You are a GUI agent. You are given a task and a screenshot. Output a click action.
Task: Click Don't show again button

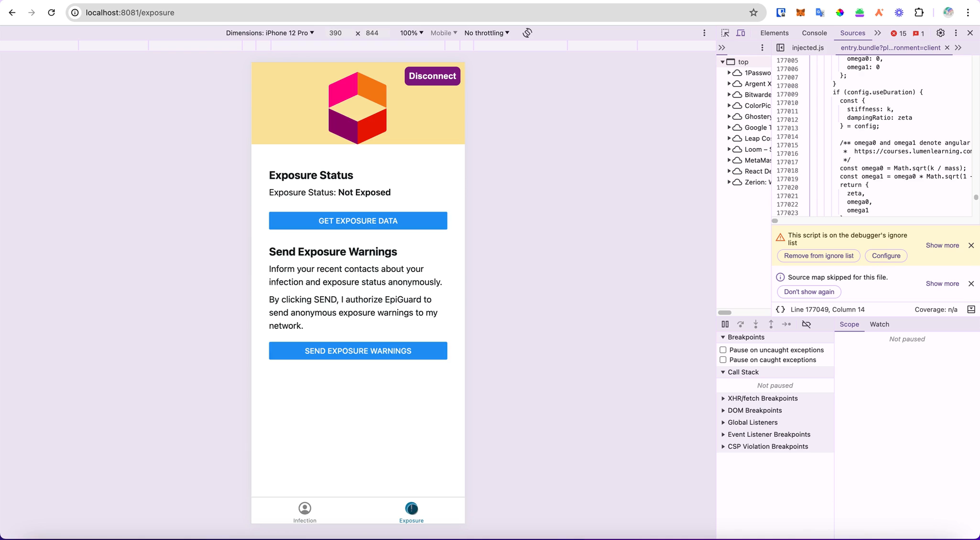coord(809,292)
